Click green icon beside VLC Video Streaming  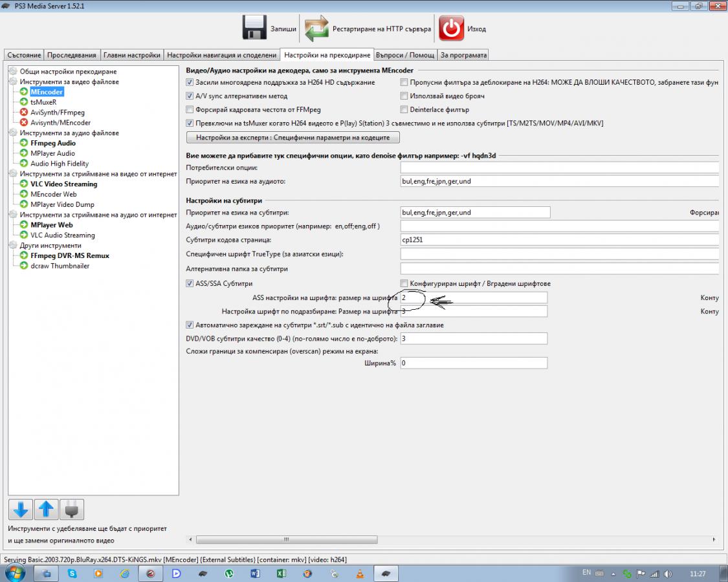(x=24, y=184)
